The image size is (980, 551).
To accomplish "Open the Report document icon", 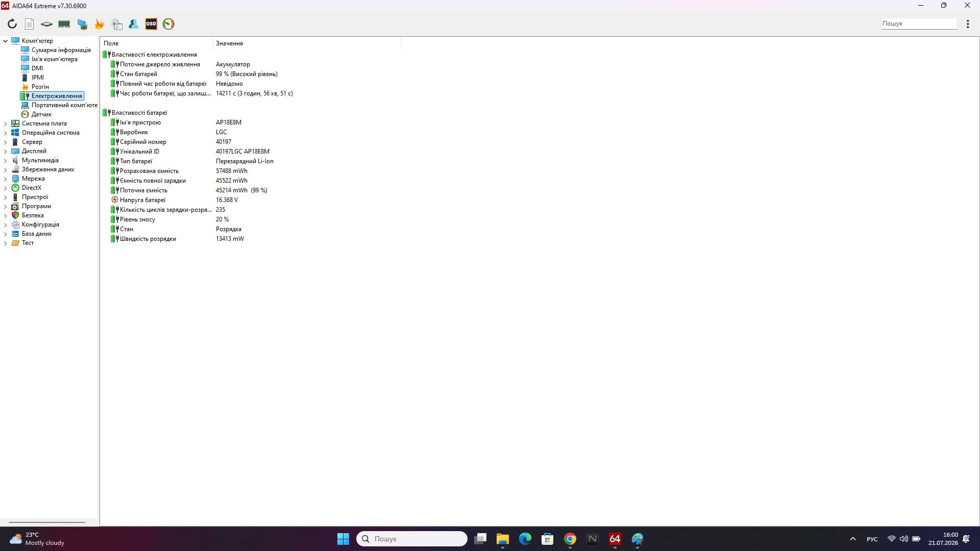I will click(30, 24).
